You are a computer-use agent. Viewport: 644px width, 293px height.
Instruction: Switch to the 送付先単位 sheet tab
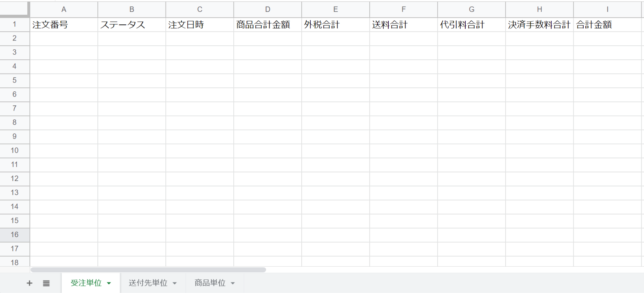[x=148, y=283]
